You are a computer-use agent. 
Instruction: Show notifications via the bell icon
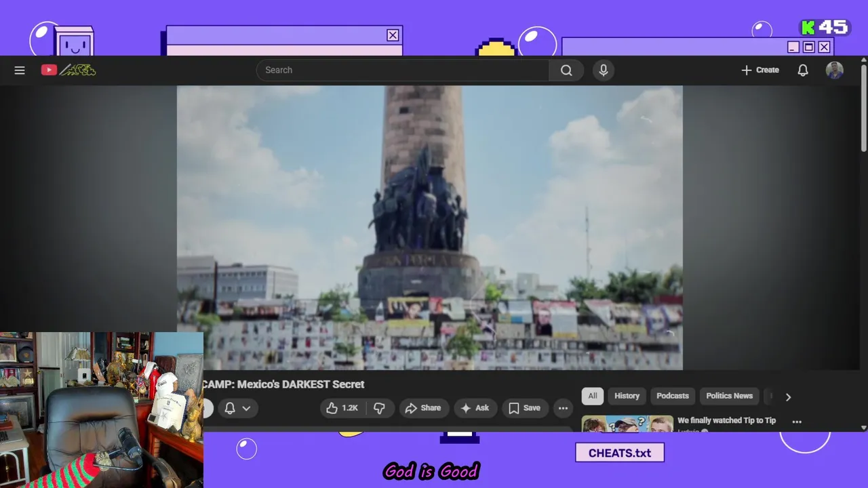tap(803, 70)
